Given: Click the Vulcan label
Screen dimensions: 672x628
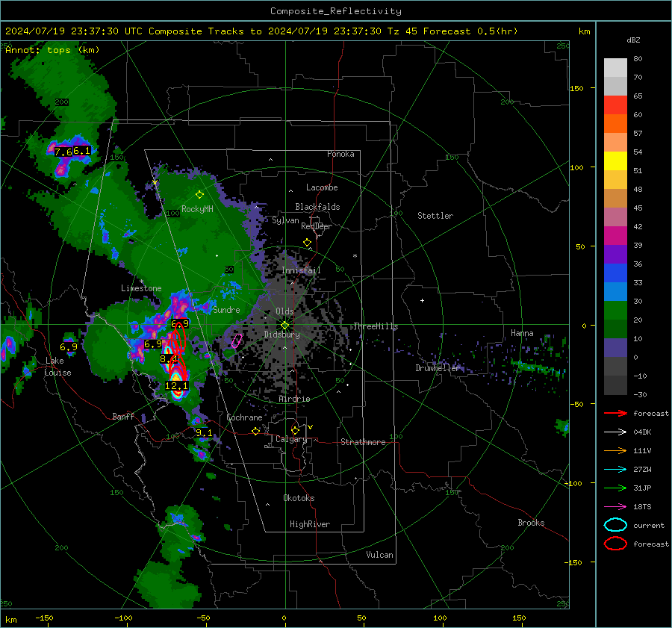Looking at the screenshot, I should (x=380, y=555).
